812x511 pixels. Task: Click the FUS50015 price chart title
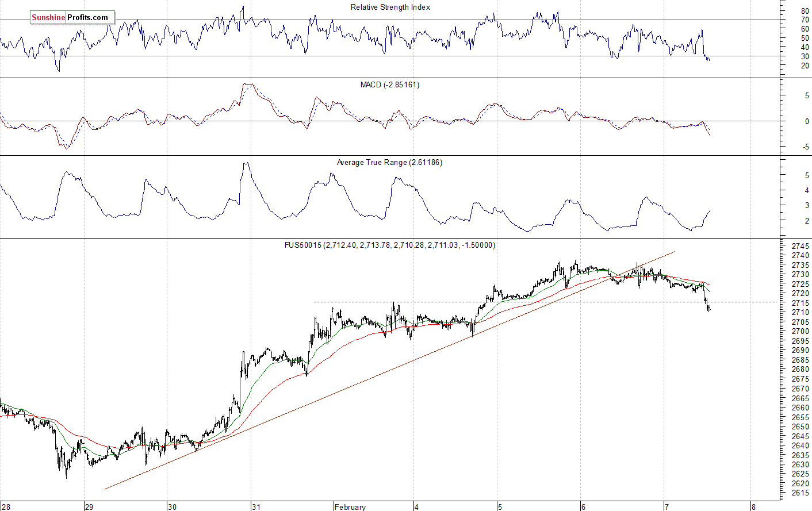pos(390,245)
